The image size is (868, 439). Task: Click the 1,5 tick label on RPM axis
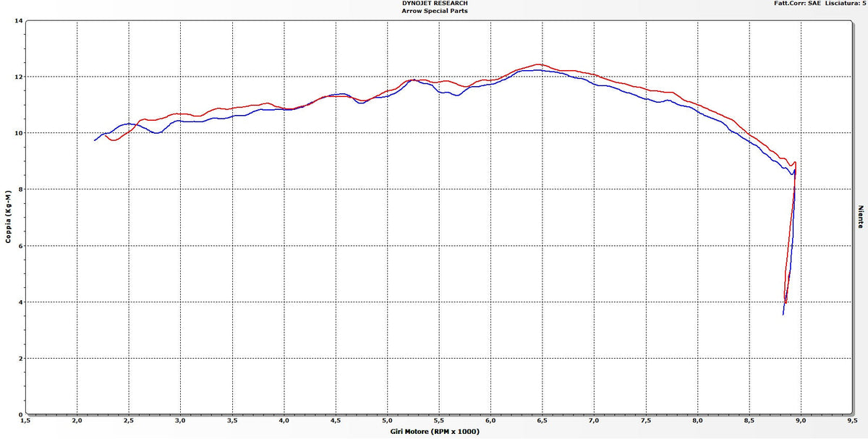pos(26,420)
